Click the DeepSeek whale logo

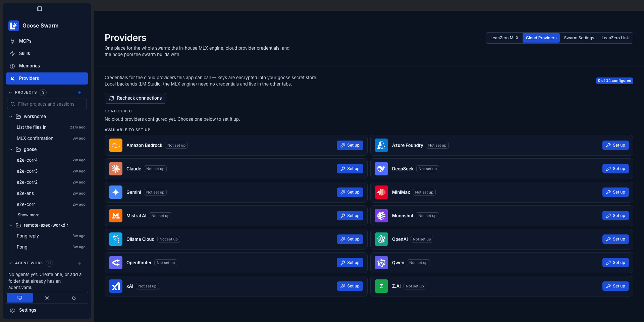[381, 169]
